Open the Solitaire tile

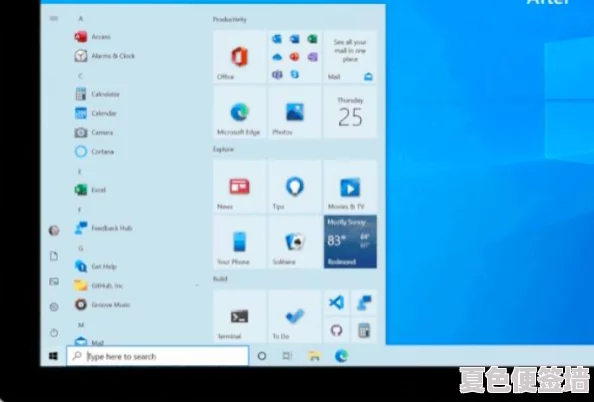(295, 242)
